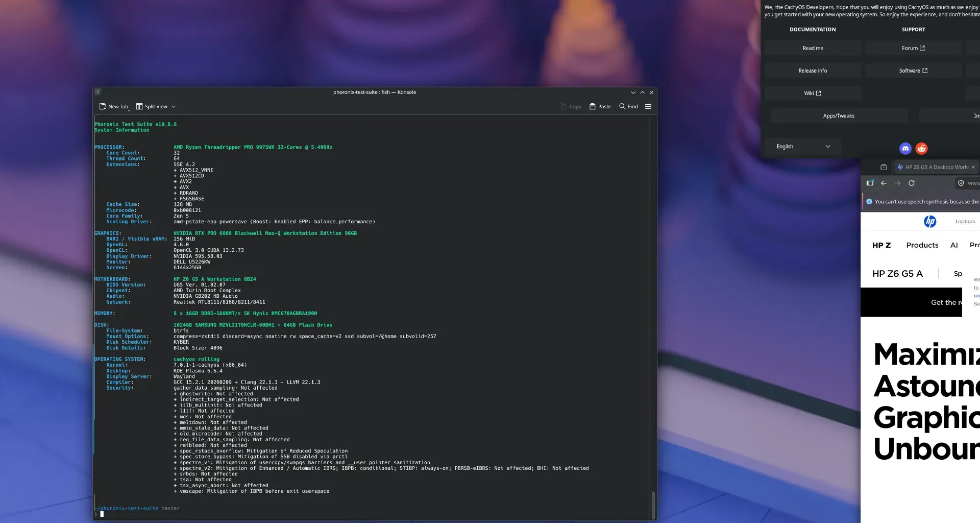The width and height of the screenshot is (980, 523).
Task: Open the Products menu on HP site
Action: (922, 245)
